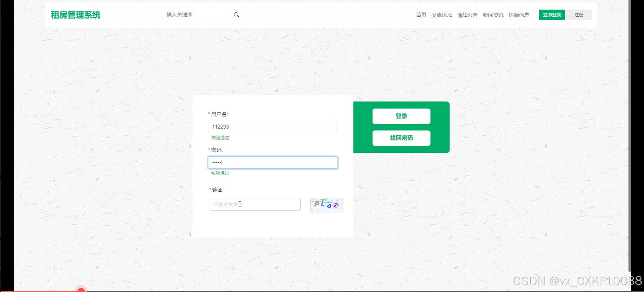644x292 pixels.
Task: Click the 注册 button
Action: [579, 15]
